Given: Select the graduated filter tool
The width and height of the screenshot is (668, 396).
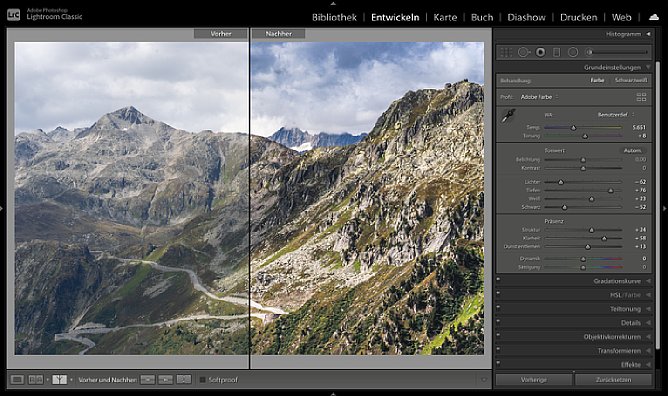Looking at the screenshot, I should click(556, 52).
